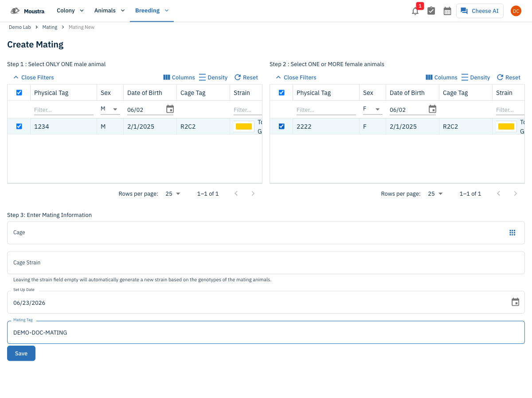Open the calendar icon in top bar
Viewport: 532px width, 398px height.
tap(447, 11)
